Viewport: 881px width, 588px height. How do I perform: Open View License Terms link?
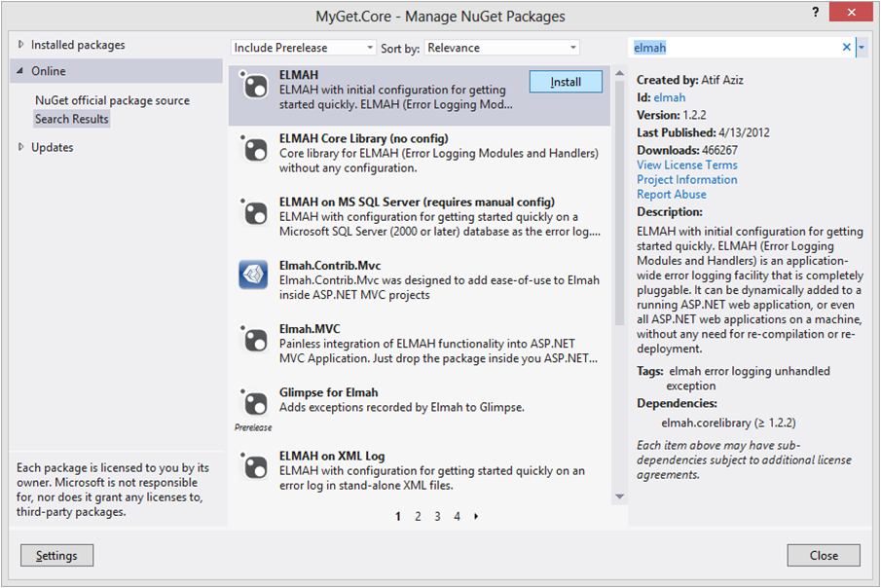[x=686, y=165]
